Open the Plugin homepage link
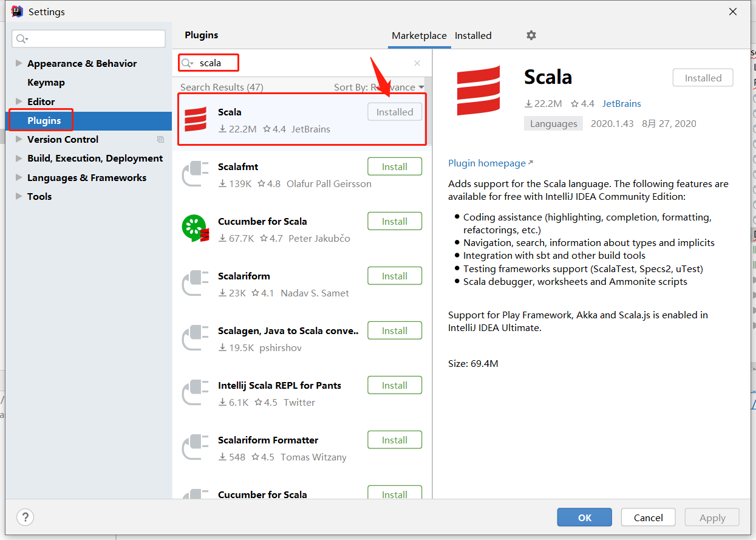The image size is (756, 540). (490, 163)
